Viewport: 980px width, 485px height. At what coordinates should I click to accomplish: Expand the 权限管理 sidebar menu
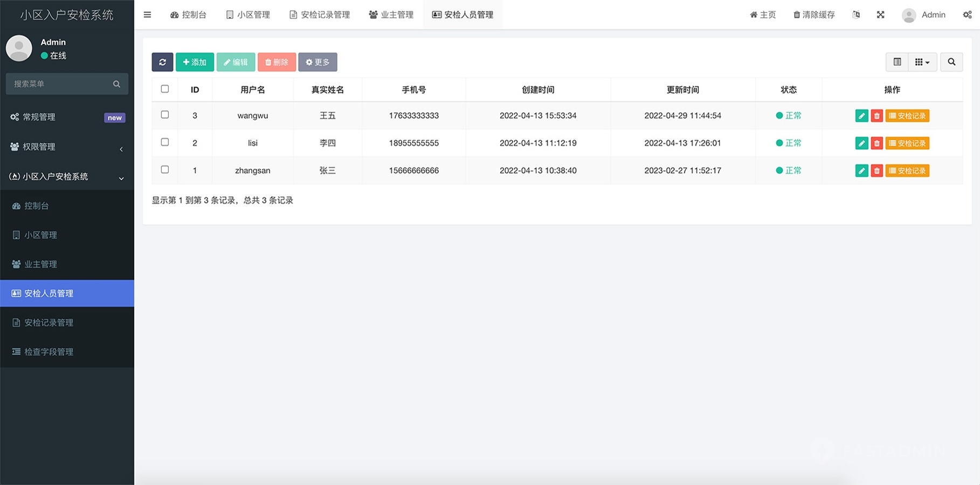pos(67,147)
